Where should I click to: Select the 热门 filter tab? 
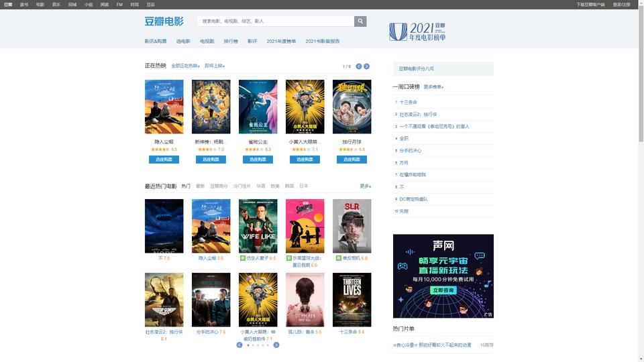186,186
